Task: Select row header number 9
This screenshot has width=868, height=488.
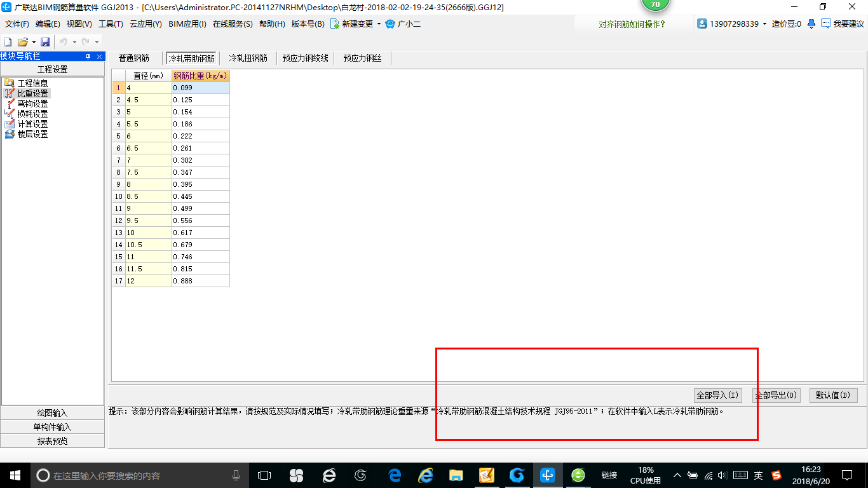Action: pos(119,184)
